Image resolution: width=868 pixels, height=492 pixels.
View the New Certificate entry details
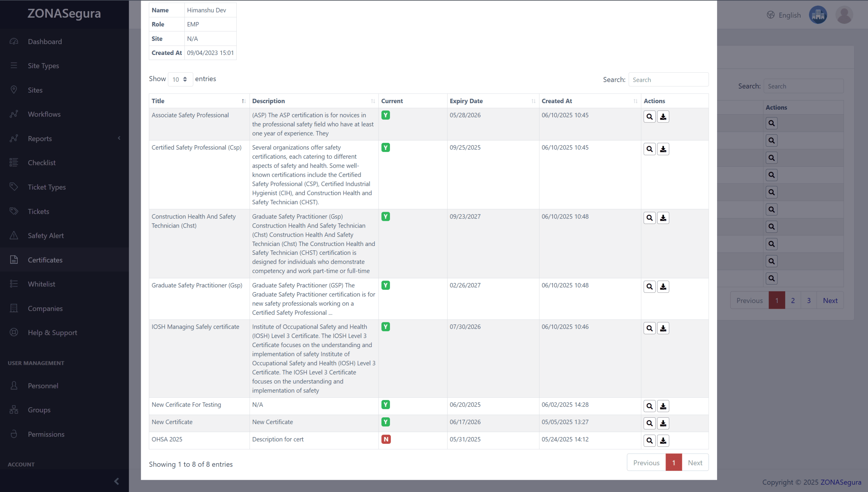click(649, 423)
